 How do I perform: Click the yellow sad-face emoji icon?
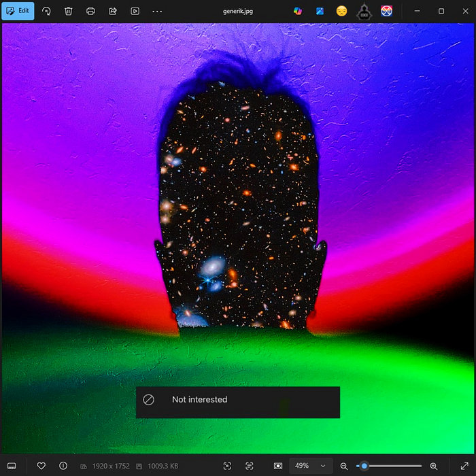click(x=342, y=12)
